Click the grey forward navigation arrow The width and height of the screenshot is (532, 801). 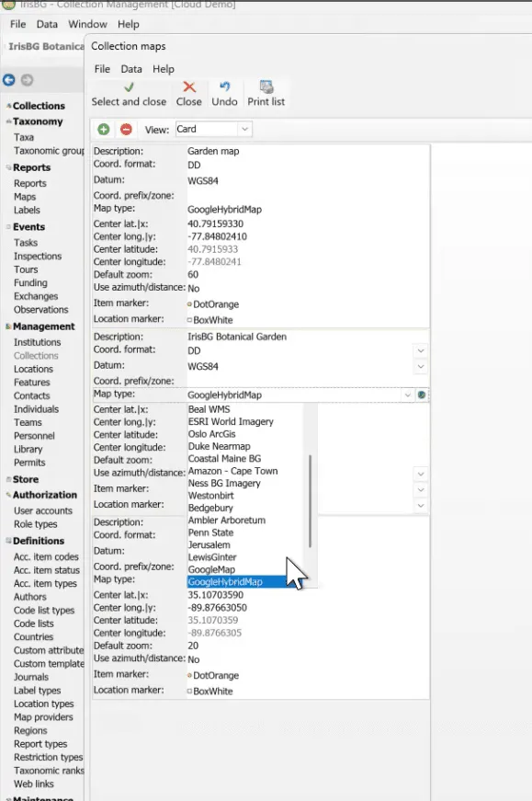point(27,80)
